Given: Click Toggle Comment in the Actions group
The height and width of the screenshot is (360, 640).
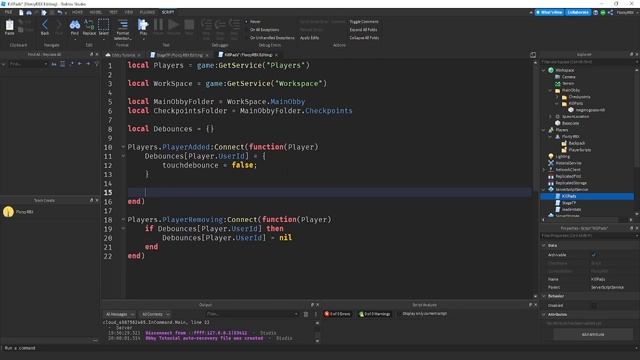Looking at the screenshot, I should point(364,22).
